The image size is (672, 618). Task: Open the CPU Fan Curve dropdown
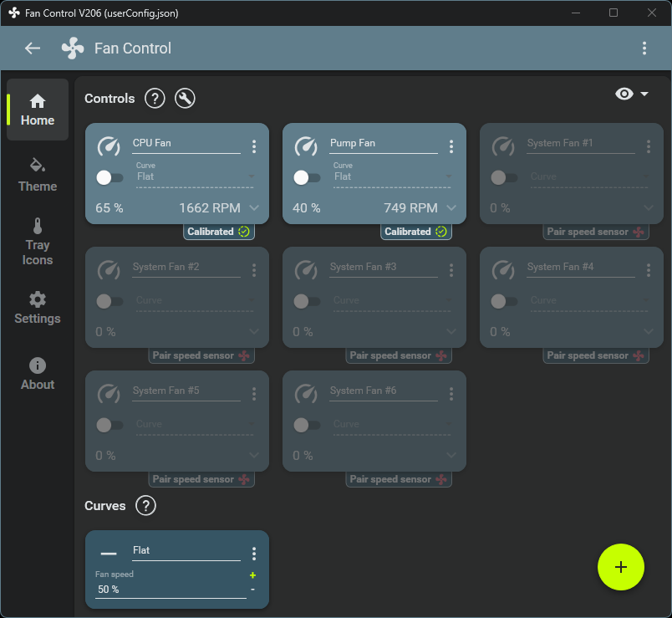click(x=195, y=175)
